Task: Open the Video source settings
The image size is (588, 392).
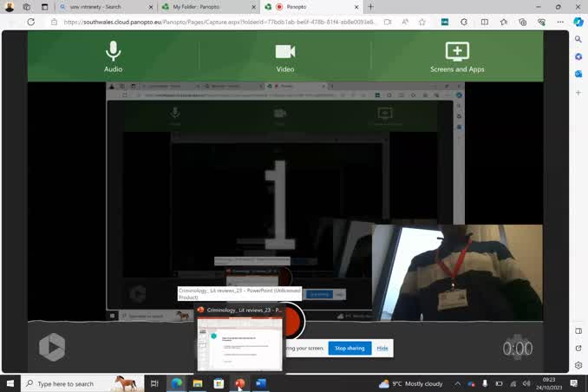Action: [x=284, y=56]
